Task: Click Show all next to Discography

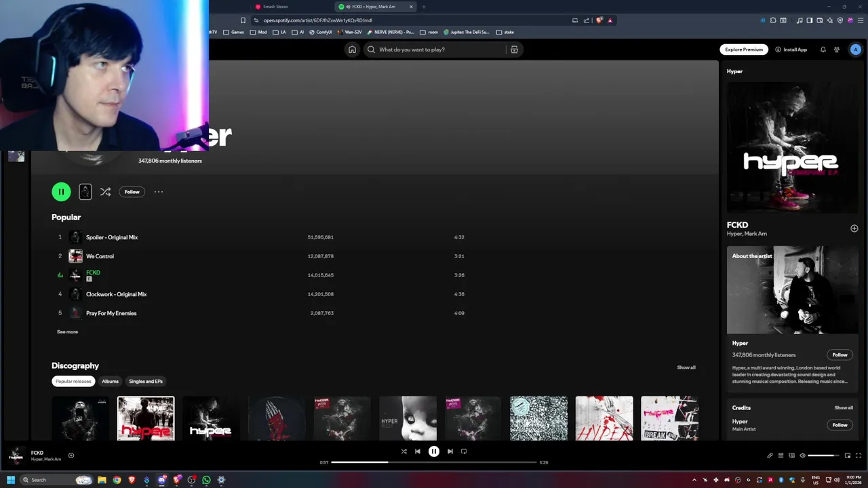Action: (686, 367)
